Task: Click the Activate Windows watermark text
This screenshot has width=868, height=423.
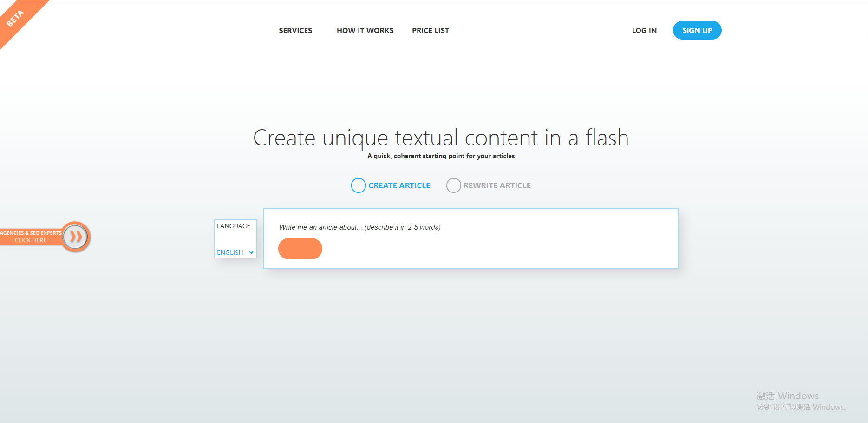Action: pyautogui.click(x=787, y=396)
